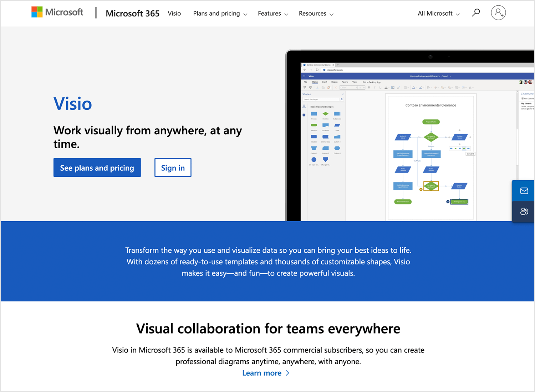Viewport: 535px width, 392px height.
Task: In the Visio image, click Undo icon
Action: point(305,87)
